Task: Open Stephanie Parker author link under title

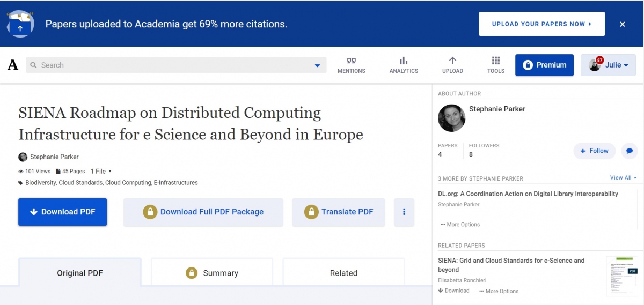Action: point(54,157)
